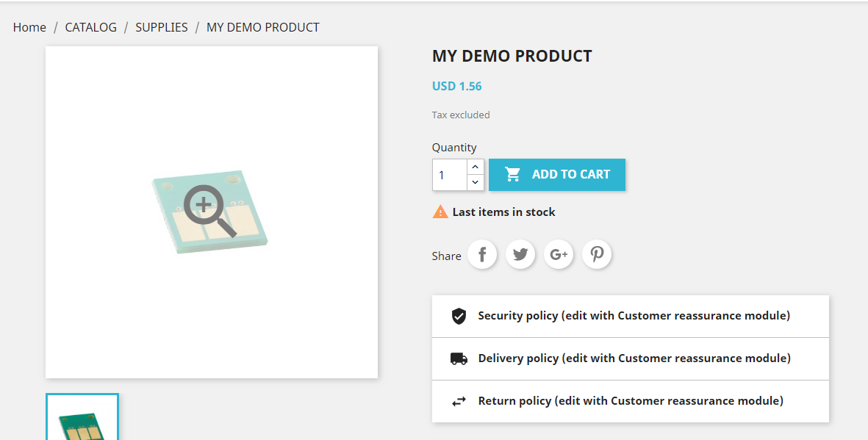
Task: Navigate to Supplies breadcrumb link
Action: (x=162, y=27)
